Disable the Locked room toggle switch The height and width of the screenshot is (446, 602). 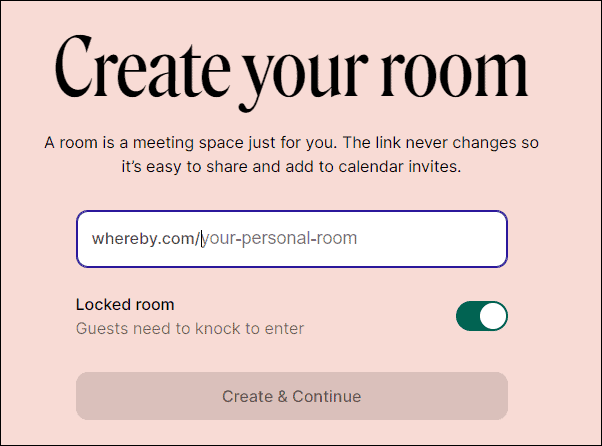pos(482,316)
